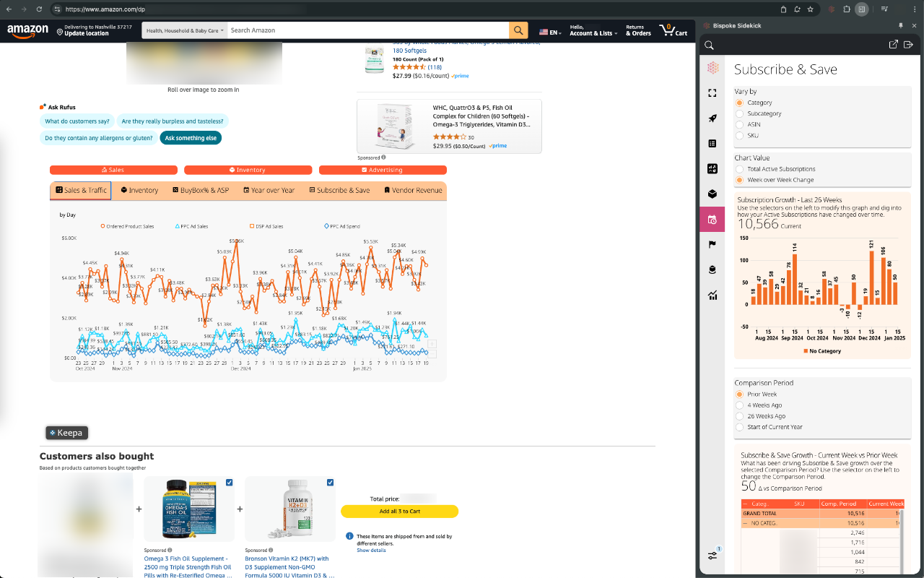924x578 pixels.
Task: Switch to the Inventory tab in the lower tab row
Action: (x=139, y=191)
